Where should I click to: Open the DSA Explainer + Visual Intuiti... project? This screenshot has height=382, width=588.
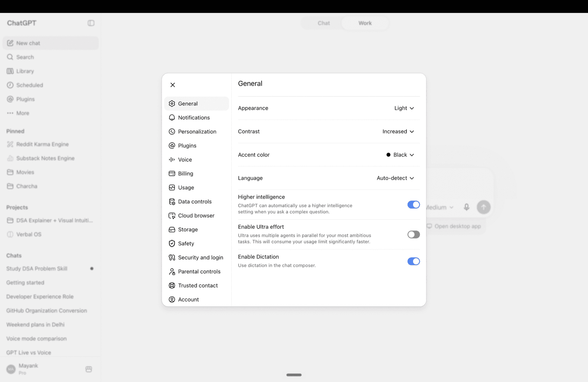pyautogui.click(x=50, y=220)
